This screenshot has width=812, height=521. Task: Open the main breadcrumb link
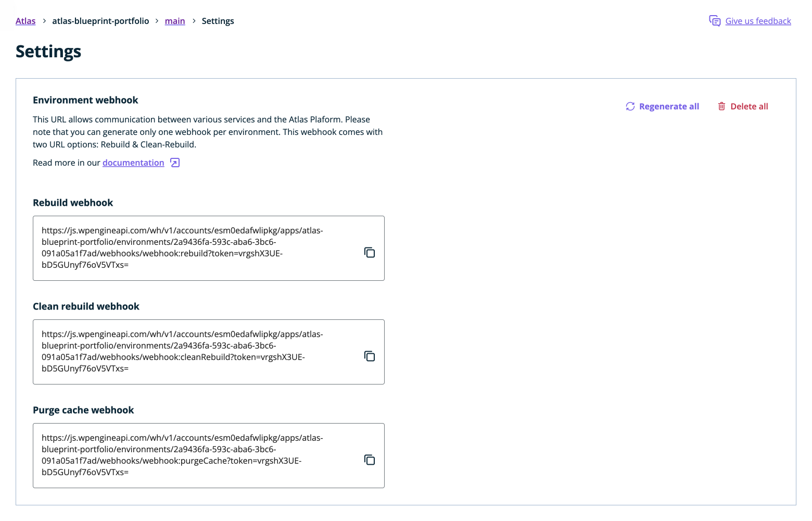coord(175,21)
